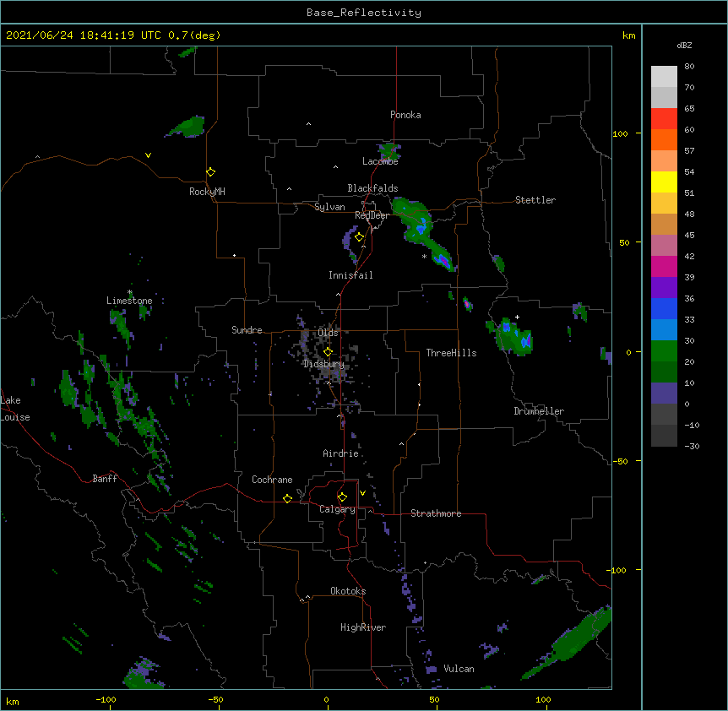Click the Ponoka city label
728x711 pixels.
[x=405, y=115]
